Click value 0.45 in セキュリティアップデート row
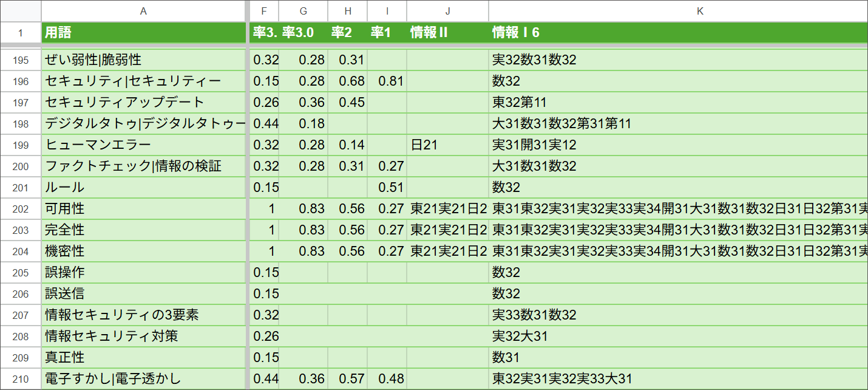 pos(348,102)
